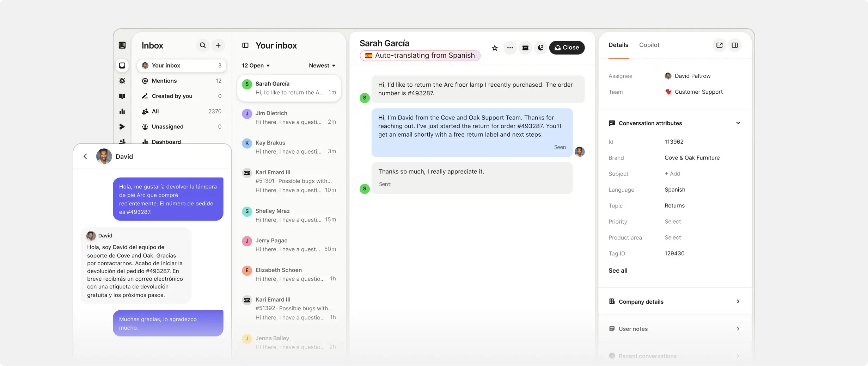Image resolution: width=868 pixels, height=366 pixels.
Task: Open the Jim Dietrich conversation
Action: [289, 117]
